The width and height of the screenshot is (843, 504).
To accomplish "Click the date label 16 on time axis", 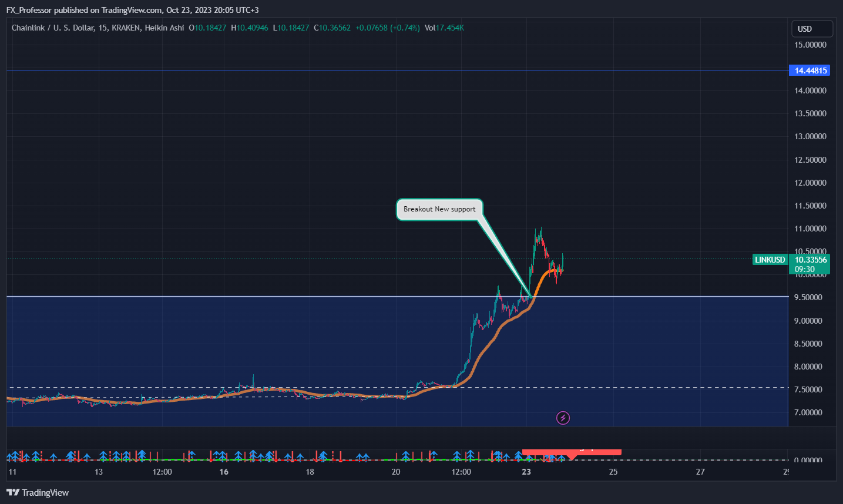I will [224, 472].
